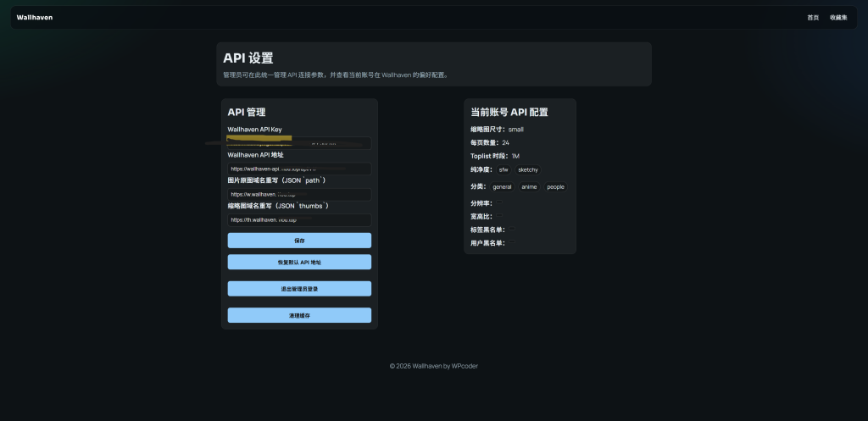Select the sketchy purity tag
This screenshot has height=421, width=868.
528,170
